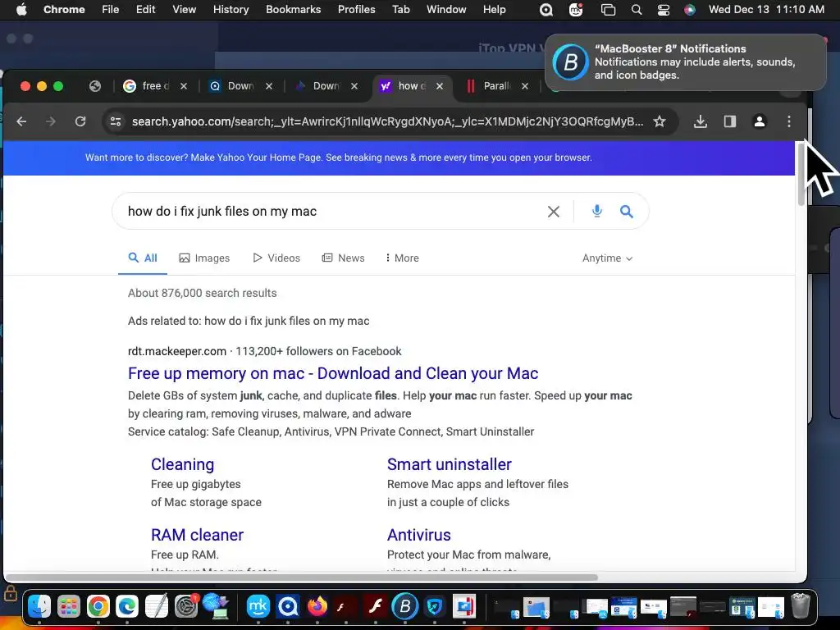Open Siri in the menu bar

689,10
